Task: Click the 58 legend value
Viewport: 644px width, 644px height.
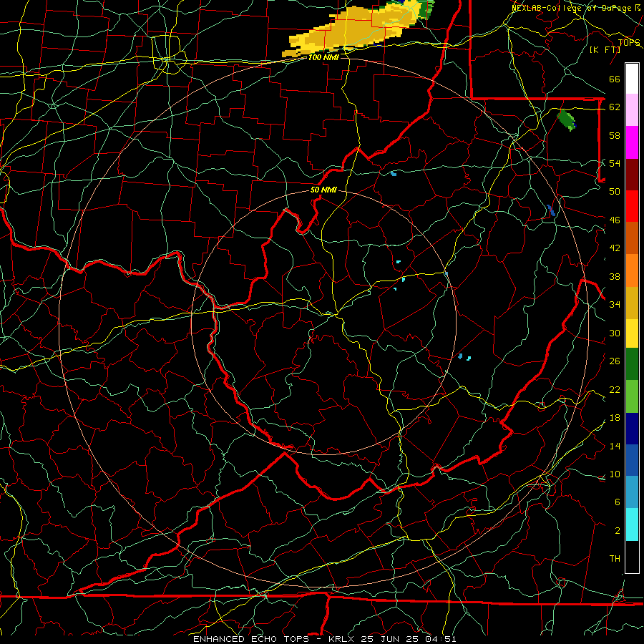Action: [x=615, y=135]
